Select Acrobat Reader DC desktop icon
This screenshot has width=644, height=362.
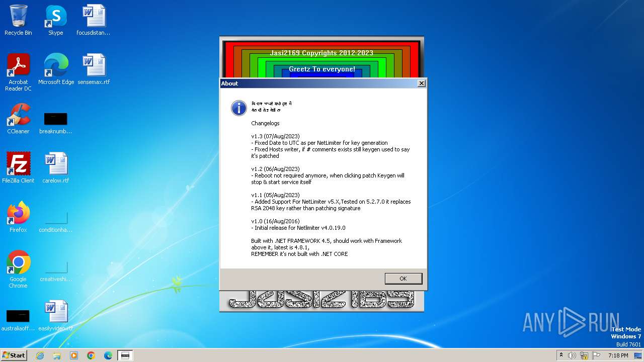[x=18, y=72]
